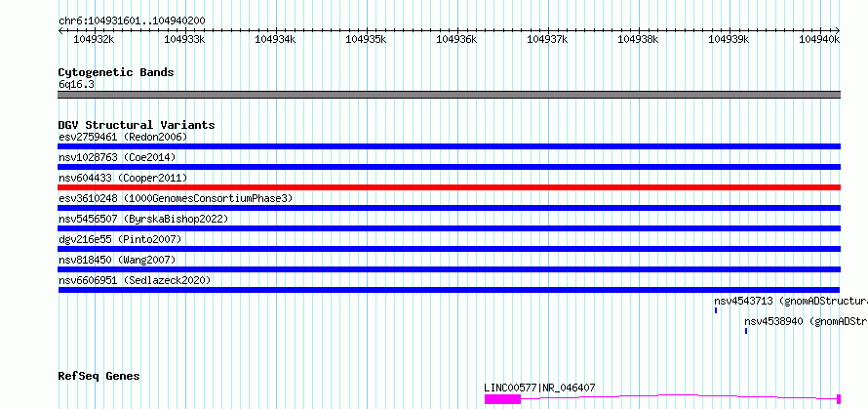The height and width of the screenshot is (409, 868).
Task: Click the Cytogenetic Bands track title
Action: pos(116,72)
